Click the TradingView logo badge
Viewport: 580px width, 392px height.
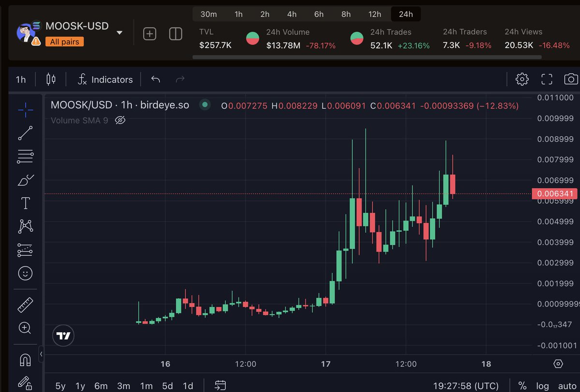[63, 336]
